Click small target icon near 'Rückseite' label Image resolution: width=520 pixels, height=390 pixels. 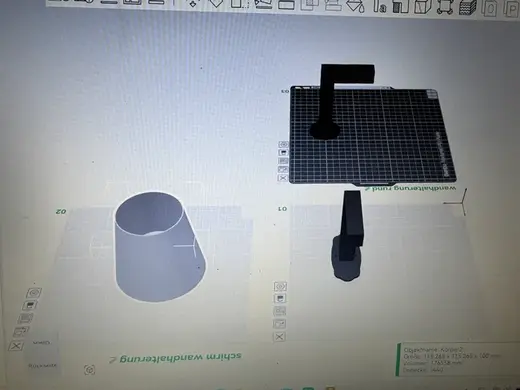(x=89, y=370)
